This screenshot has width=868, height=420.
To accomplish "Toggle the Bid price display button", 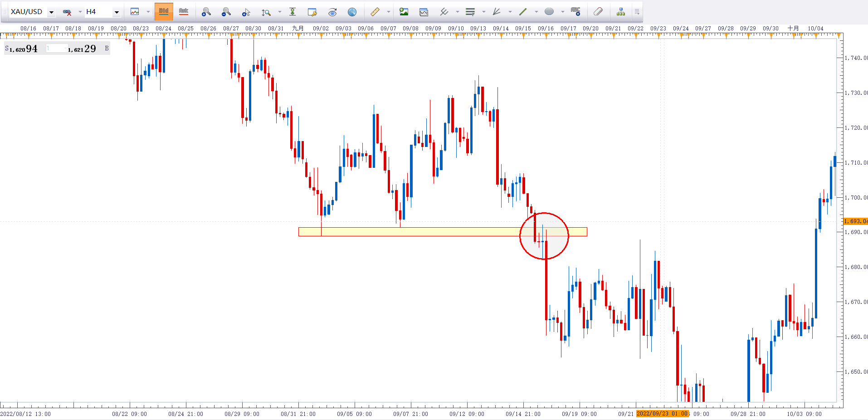I will (x=164, y=12).
